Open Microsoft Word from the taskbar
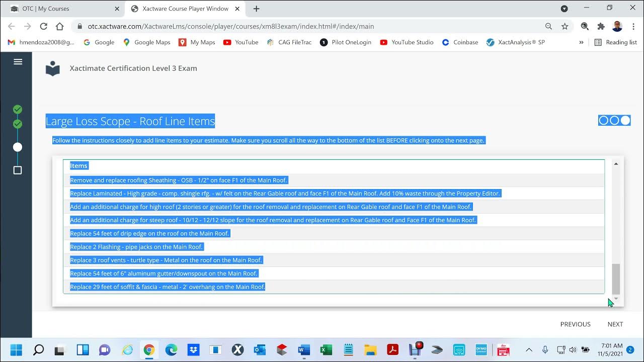Viewport: 644px width, 362px height. [x=304, y=349]
